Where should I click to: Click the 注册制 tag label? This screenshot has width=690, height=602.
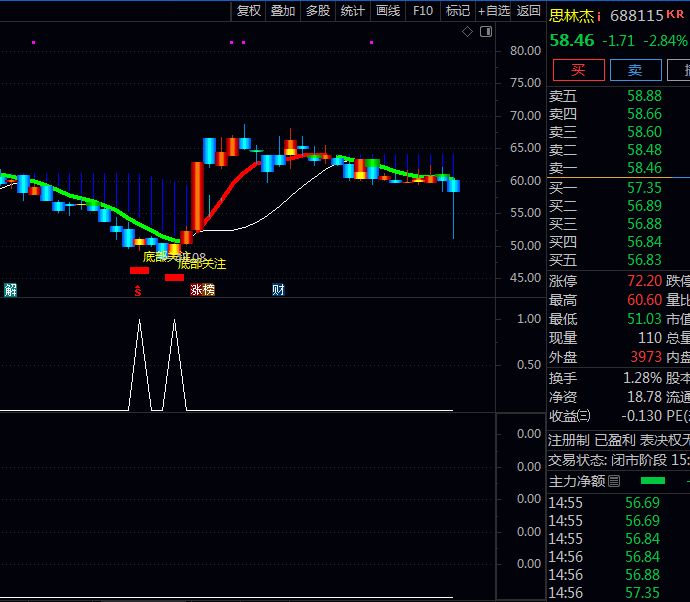pyautogui.click(x=569, y=440)
